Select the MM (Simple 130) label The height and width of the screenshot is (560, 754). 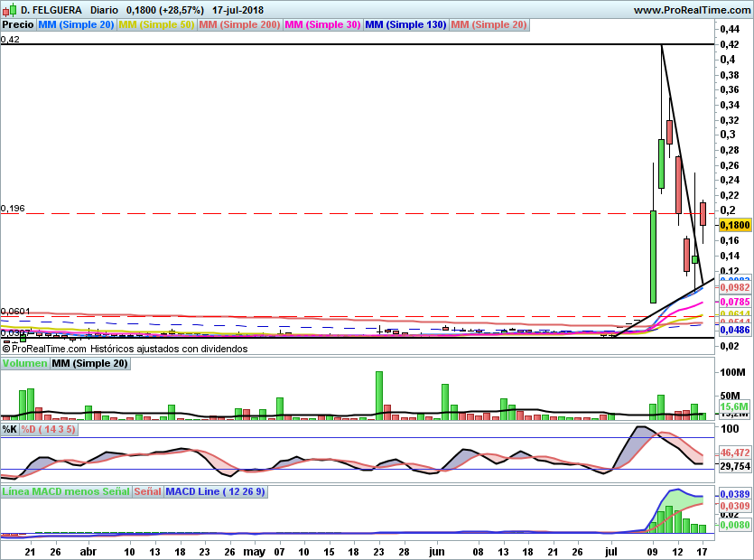click(x=405, y=24)
